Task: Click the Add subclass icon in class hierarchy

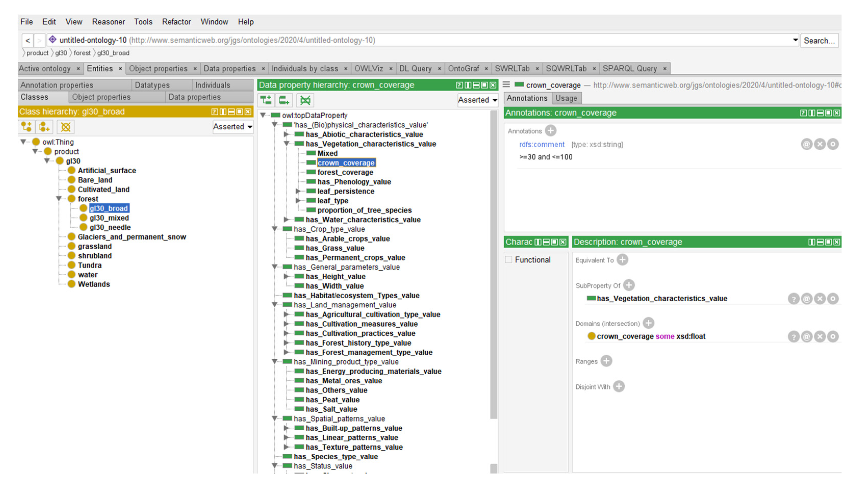Action: tap(26, 127)
